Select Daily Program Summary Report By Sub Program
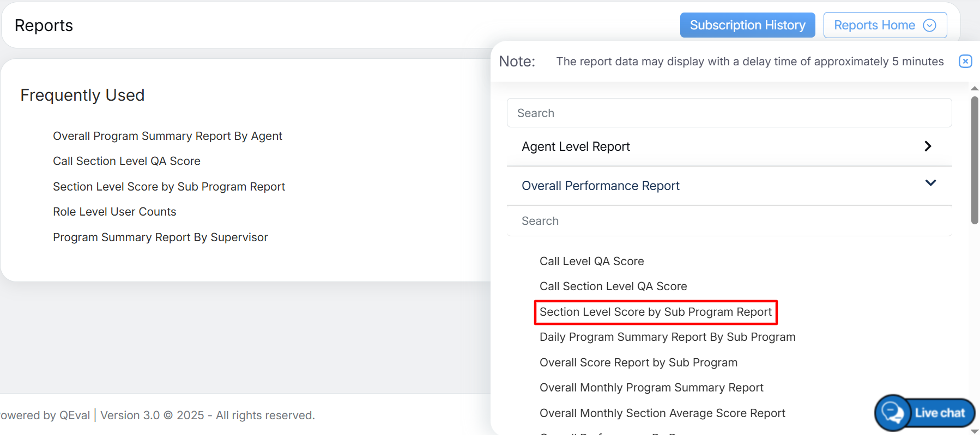This screenshot has height=435, width=980. pyautogui.click(x=667, y=337)
